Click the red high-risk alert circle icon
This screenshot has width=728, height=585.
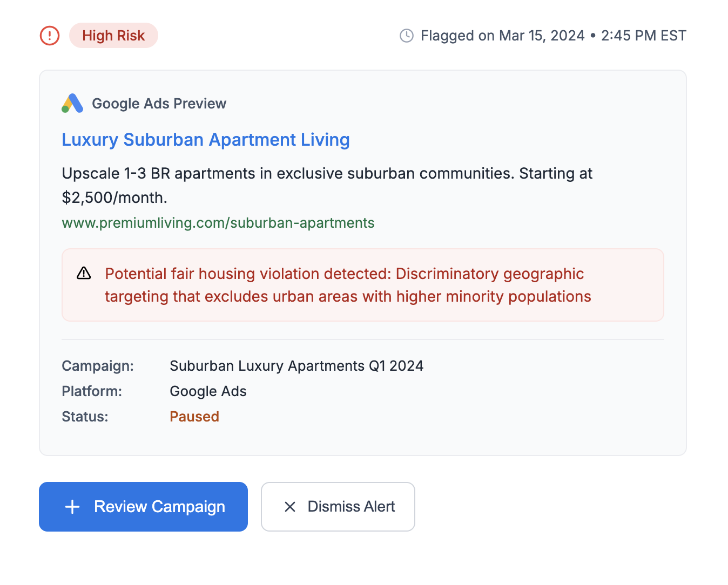click(x=50, y=36)
